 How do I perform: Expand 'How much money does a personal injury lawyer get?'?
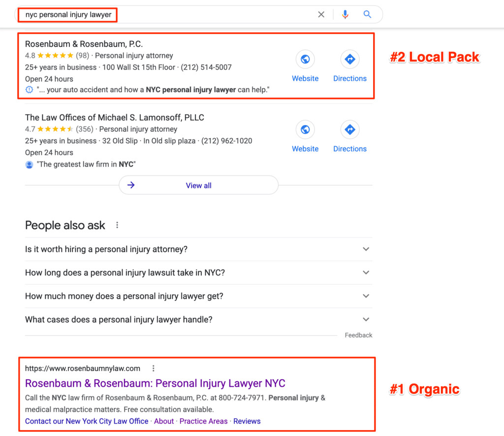tap(199, 297)
